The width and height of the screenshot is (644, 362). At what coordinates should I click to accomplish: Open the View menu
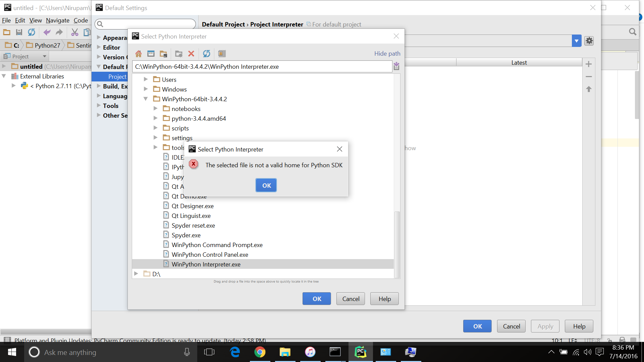pos(35,20)
